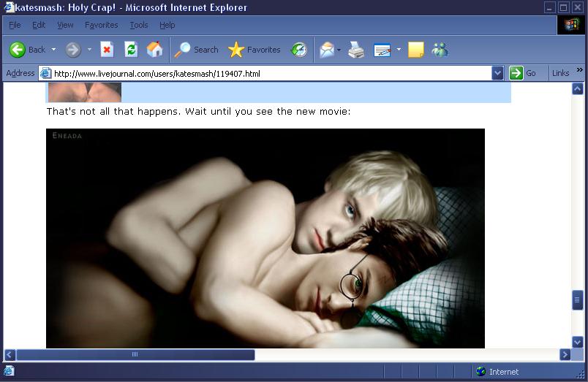Image resolution: width=588 pixels, height=382 pixels.
Task: Open the yellow note Discuss icon
Action: 415,50
